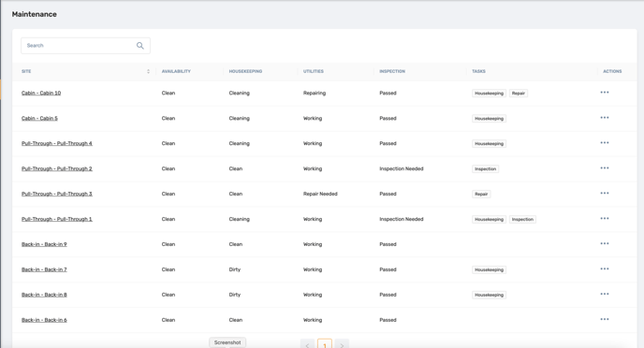Click the Maintenance page heading

click(x=35, y=14)
